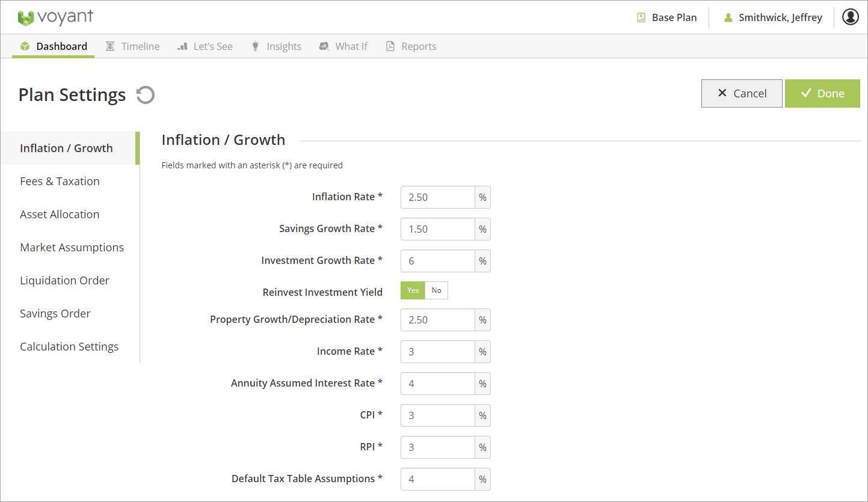Click the Let's See chart icon
Image resolution: width=868 pixels, height=502 pixels.
coord(182,46)
